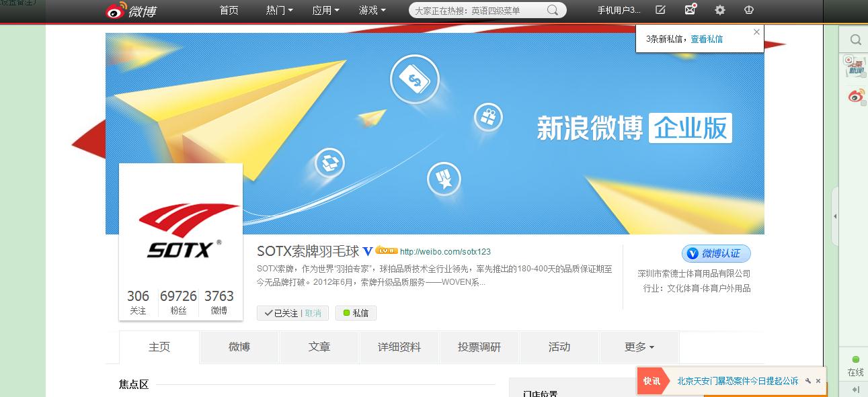This screenshot has height=397, width=868.
Task: Open the 查看私信 link
Action: click(707, 39)
